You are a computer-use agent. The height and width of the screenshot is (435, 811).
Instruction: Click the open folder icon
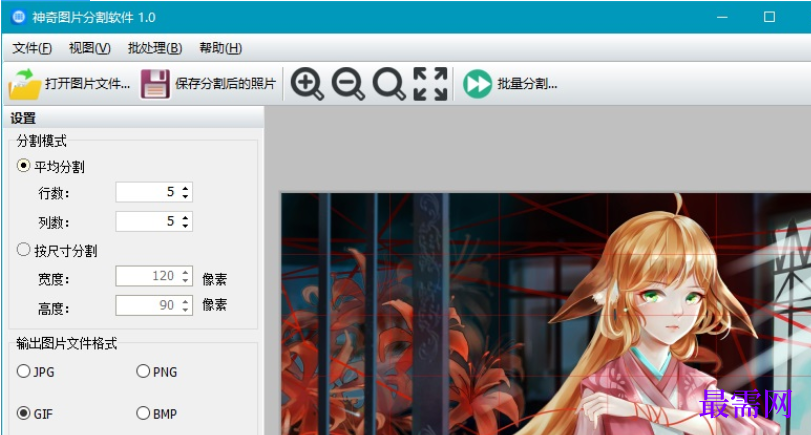24,84
